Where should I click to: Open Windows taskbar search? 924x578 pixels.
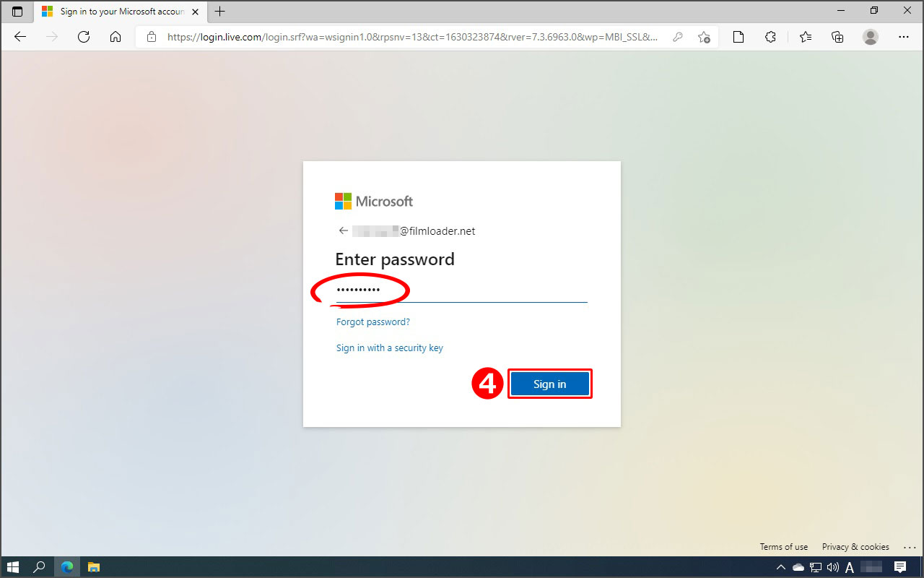point(40,567)
